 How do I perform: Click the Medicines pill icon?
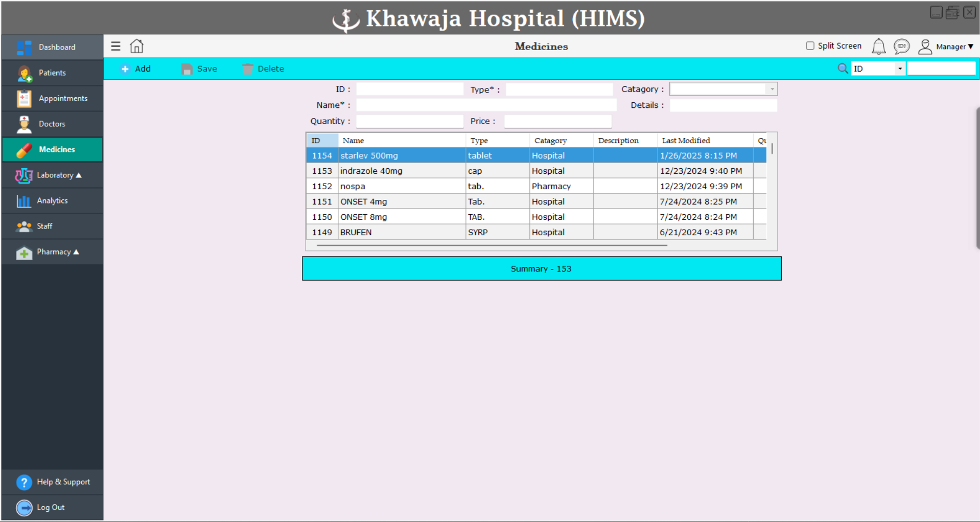point(24,150)
